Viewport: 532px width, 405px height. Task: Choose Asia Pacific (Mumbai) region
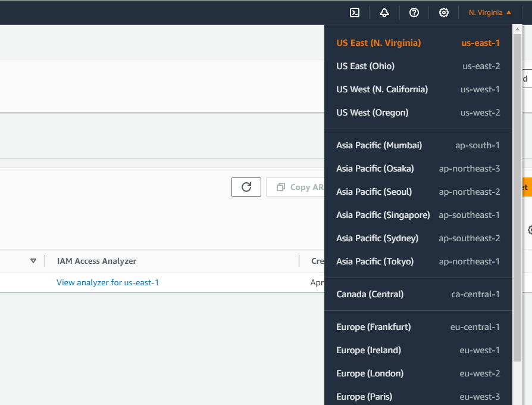tap(418, 145)
